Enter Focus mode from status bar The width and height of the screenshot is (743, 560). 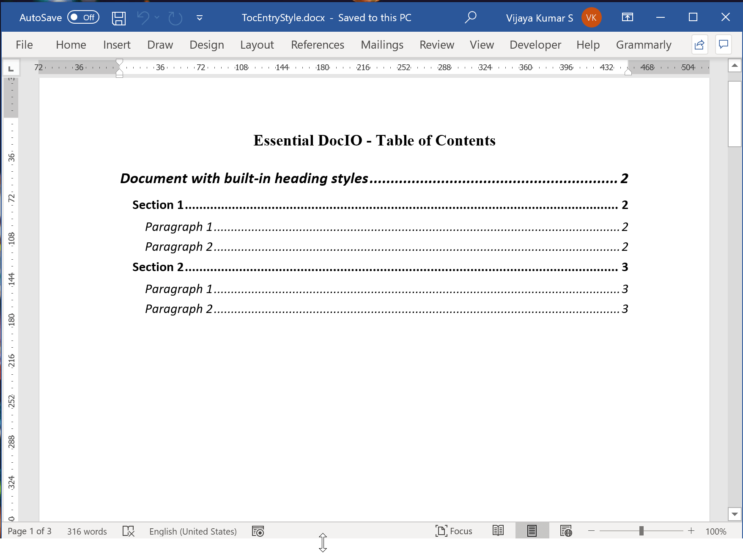pos(454,531)
